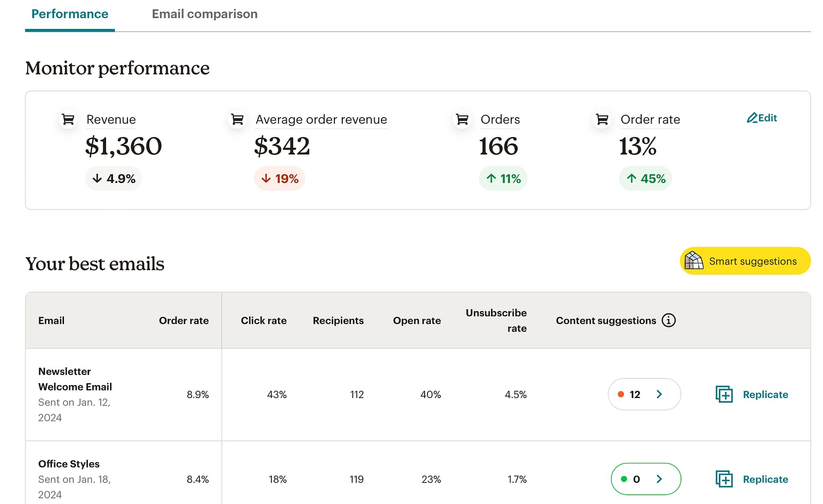Click the 112 recipients cell
This screenshot has width=823, height=504.
click(357, 394)
